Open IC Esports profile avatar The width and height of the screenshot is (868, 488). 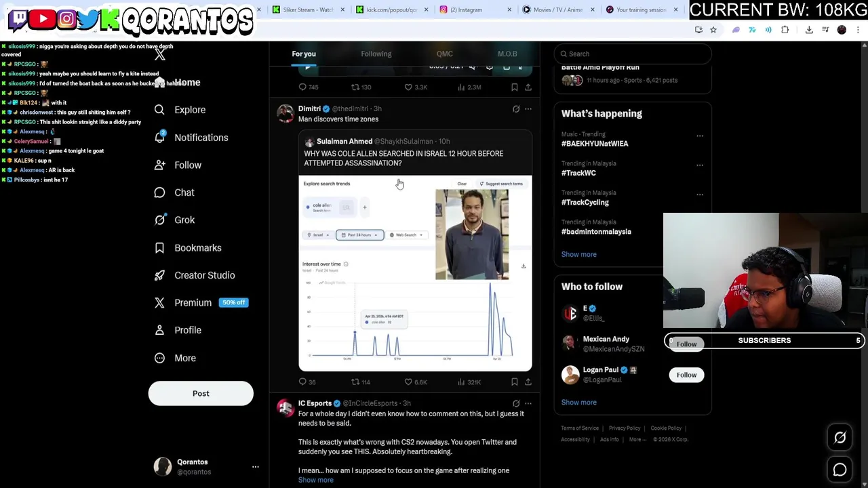(x=285, y=407)
